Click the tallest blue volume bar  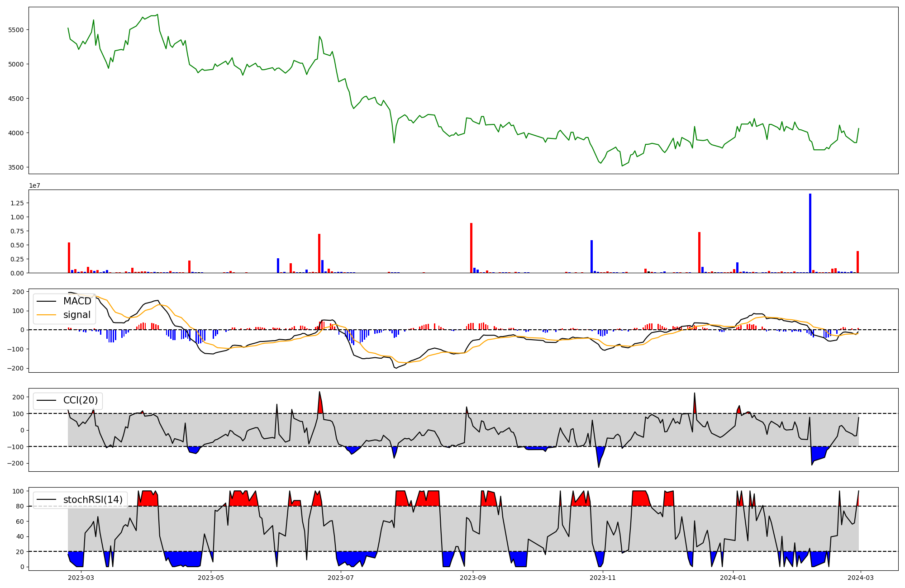(810, 233)
